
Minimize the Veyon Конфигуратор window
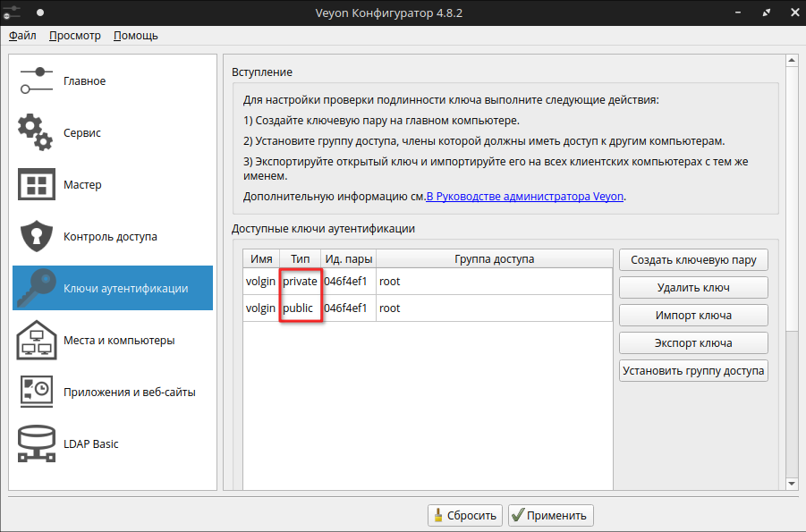(x=738, y=13)
